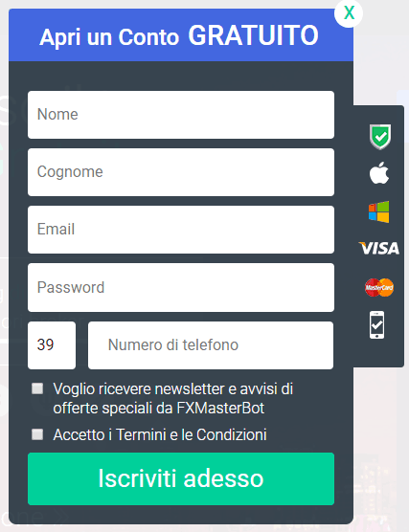Click the word GRATUITO in the title
The height and width of the screenshot is (532, 409).
tap(254, 35)
